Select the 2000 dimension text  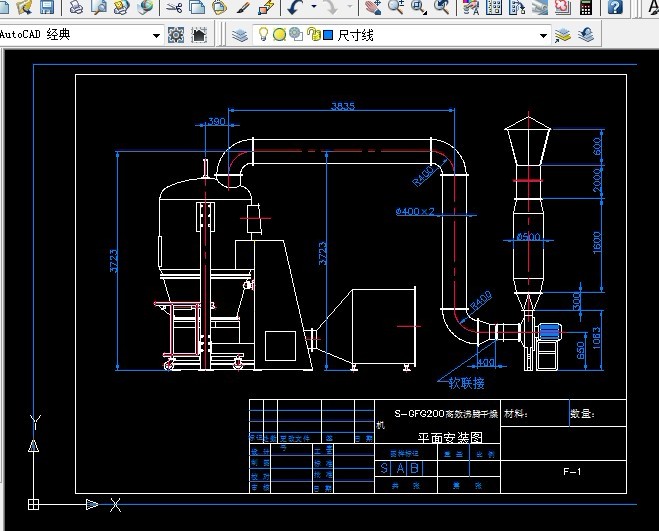pos(597,180)
